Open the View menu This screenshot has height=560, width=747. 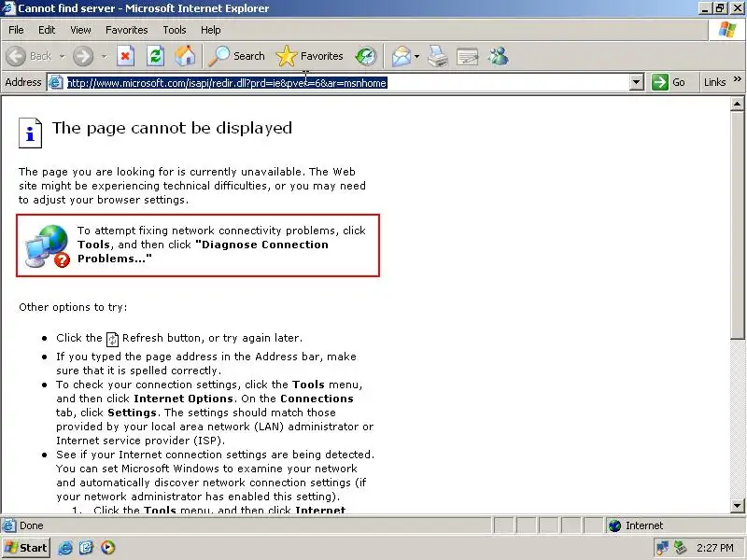pyautogui.click(x=80, y=30)
